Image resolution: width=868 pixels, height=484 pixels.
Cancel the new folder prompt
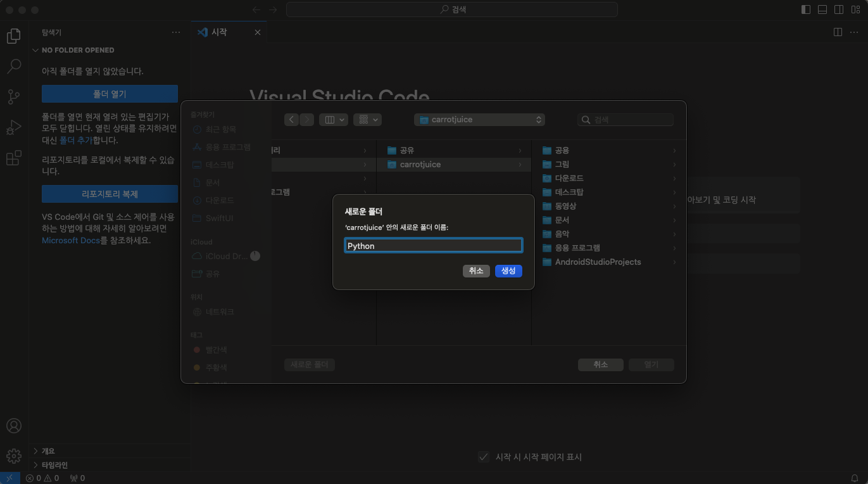476,271
